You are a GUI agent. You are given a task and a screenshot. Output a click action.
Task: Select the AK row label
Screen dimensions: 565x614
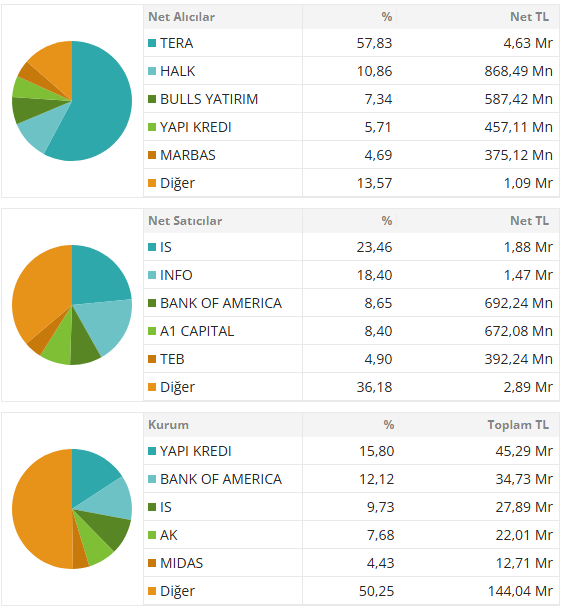169,535
